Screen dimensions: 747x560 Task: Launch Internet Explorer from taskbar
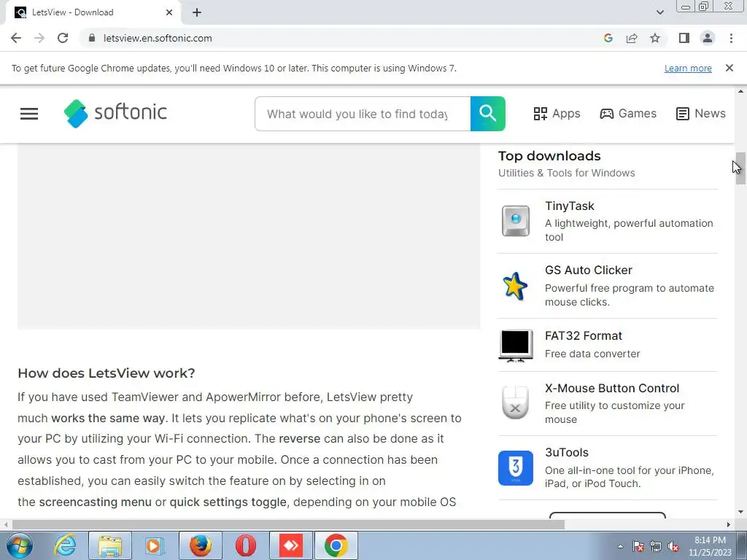pyautogui.click(x=65, y=545)
